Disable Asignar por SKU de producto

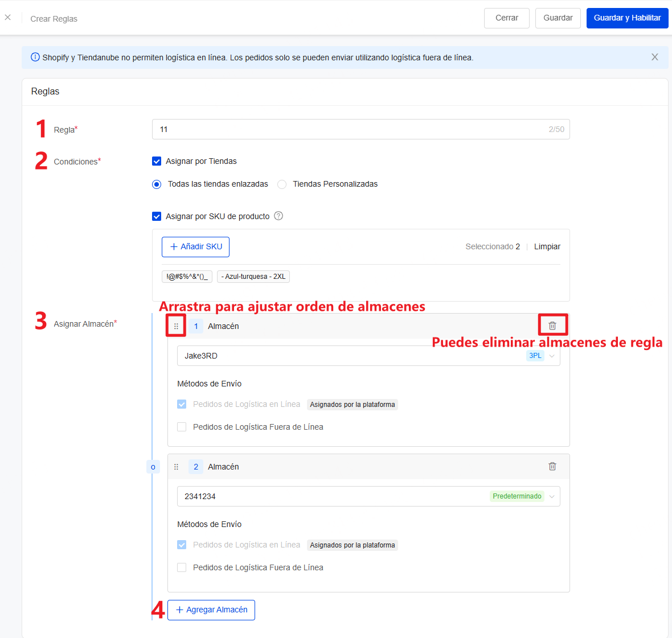tap(157, 216)
